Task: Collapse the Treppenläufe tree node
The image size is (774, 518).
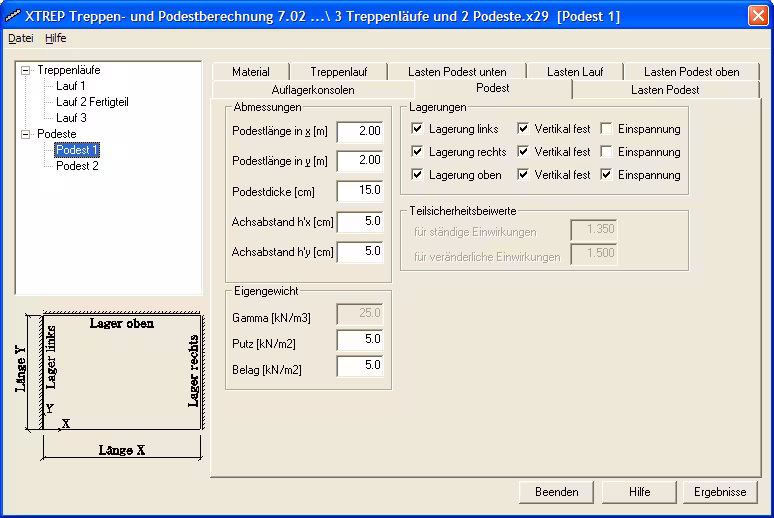Action: [26, 71]
